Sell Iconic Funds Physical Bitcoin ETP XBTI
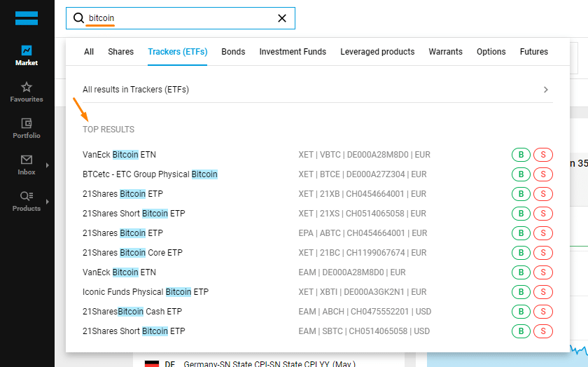This screenshot has height=367, width=588. click(x=543, y=291)
